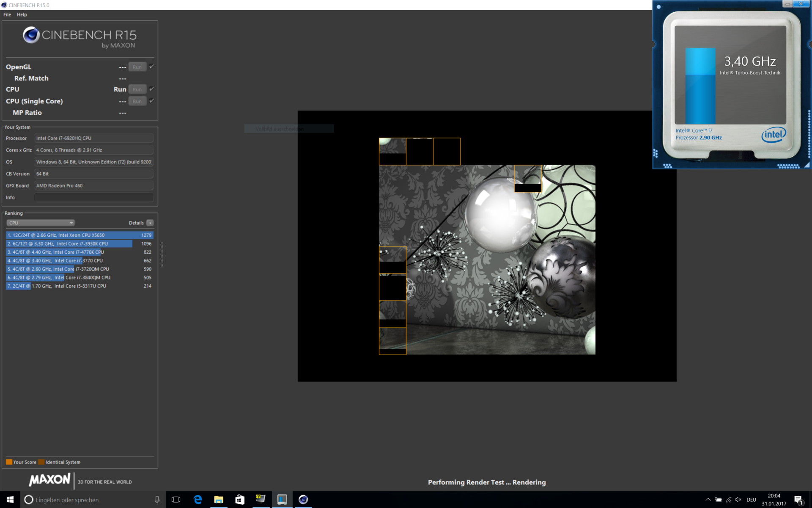Screen dimensions: 812x508
Task: Click the Intel Turbo Boost monitor taskbar icon
Action: coord(282,500)
